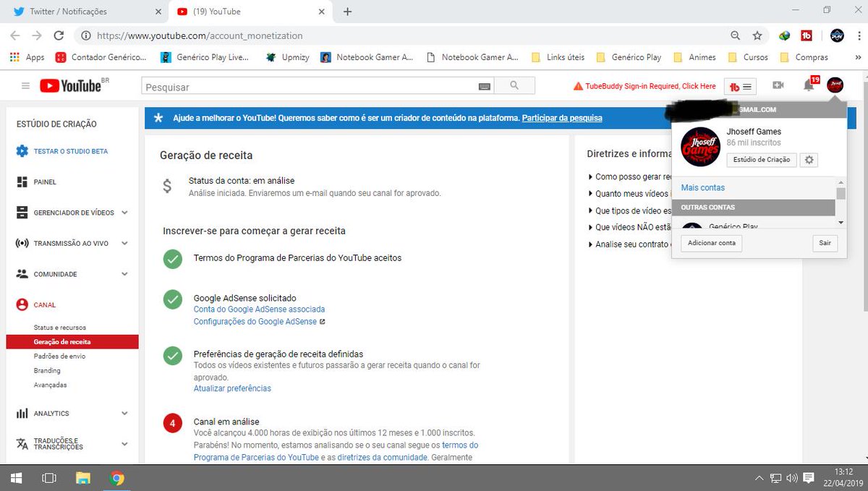Open Upmizy bookmark
Image resolution: width=868 pixels, height=491 pixels.
pos(288,57)
